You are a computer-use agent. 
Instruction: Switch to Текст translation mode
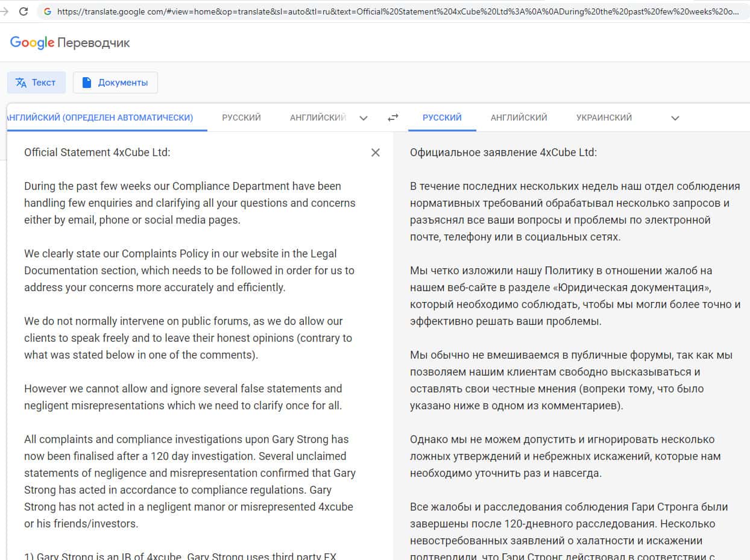click(x=36, y=83)
